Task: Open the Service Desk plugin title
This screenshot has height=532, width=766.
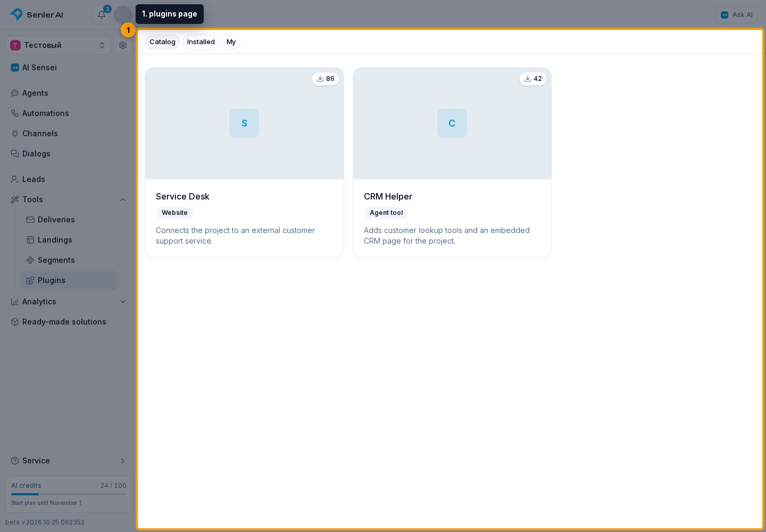Action: [182, 197]
